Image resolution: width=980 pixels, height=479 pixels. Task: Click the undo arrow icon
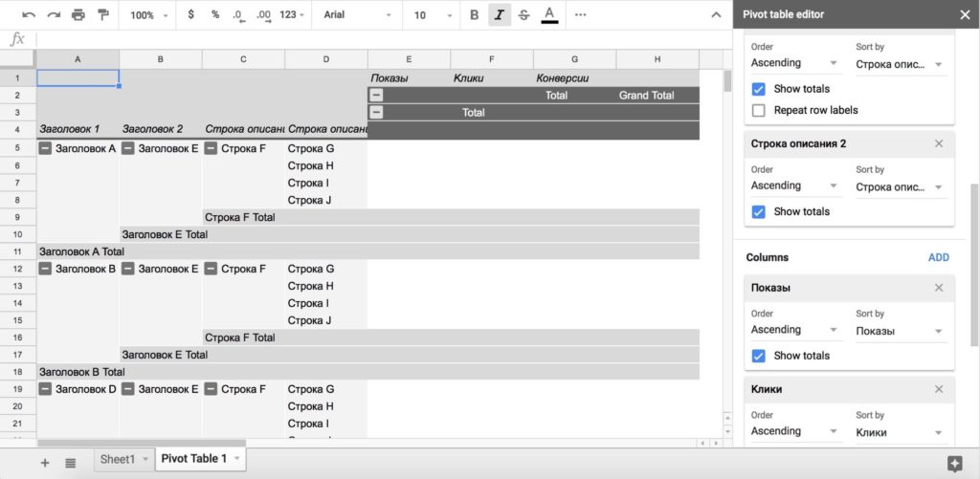tap(29, 15)
